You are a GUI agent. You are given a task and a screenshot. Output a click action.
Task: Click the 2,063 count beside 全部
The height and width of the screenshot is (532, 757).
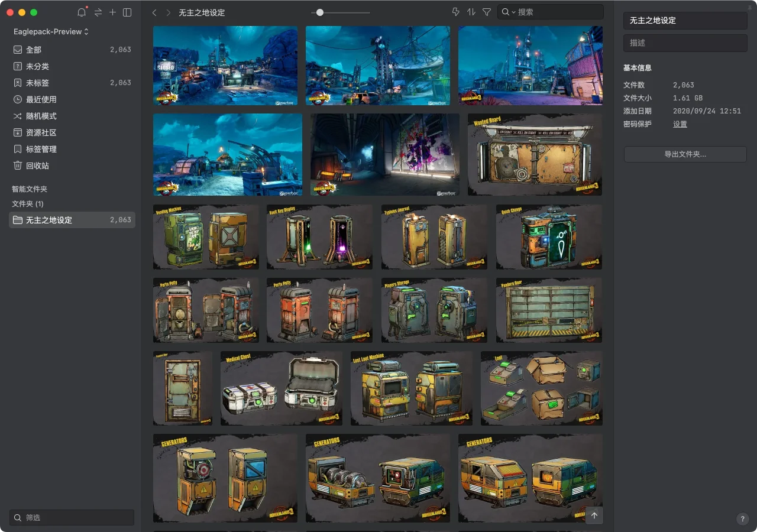pyautogui.click(x=121, y=50)
